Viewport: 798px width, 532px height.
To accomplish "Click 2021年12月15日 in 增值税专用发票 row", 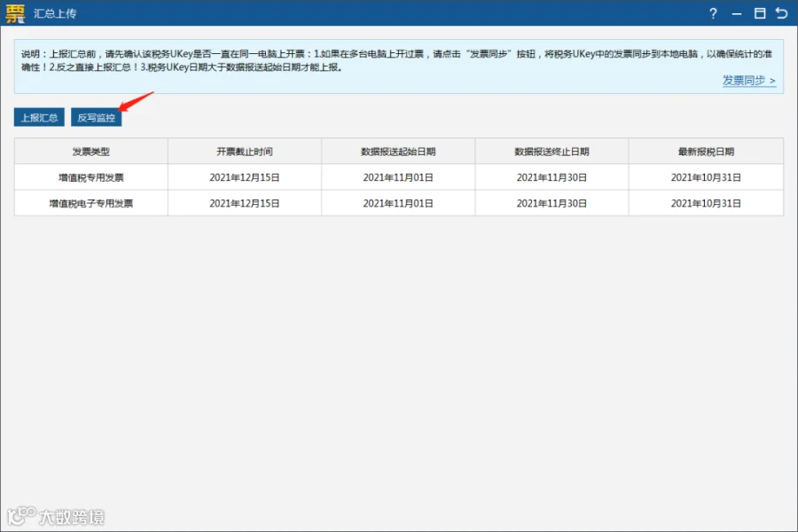I will click(x=245, y=177).
